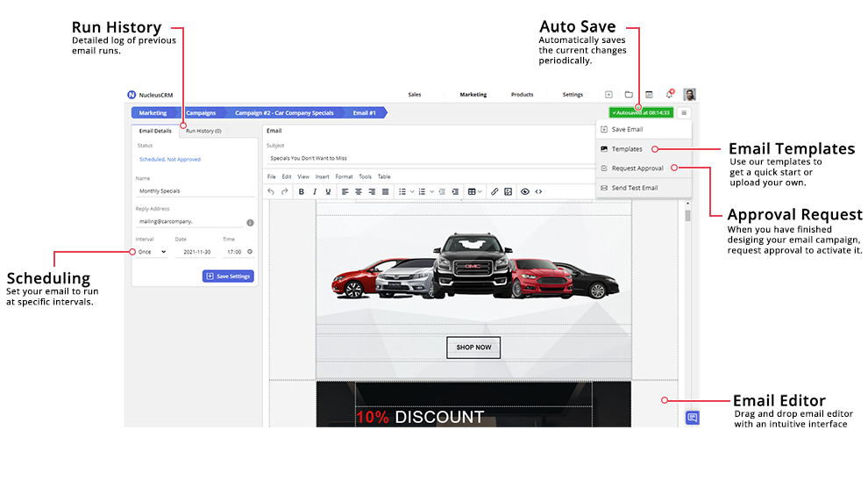Redo the last edit in the editor
The image size is (868, 480).
(x=285, y=192)
